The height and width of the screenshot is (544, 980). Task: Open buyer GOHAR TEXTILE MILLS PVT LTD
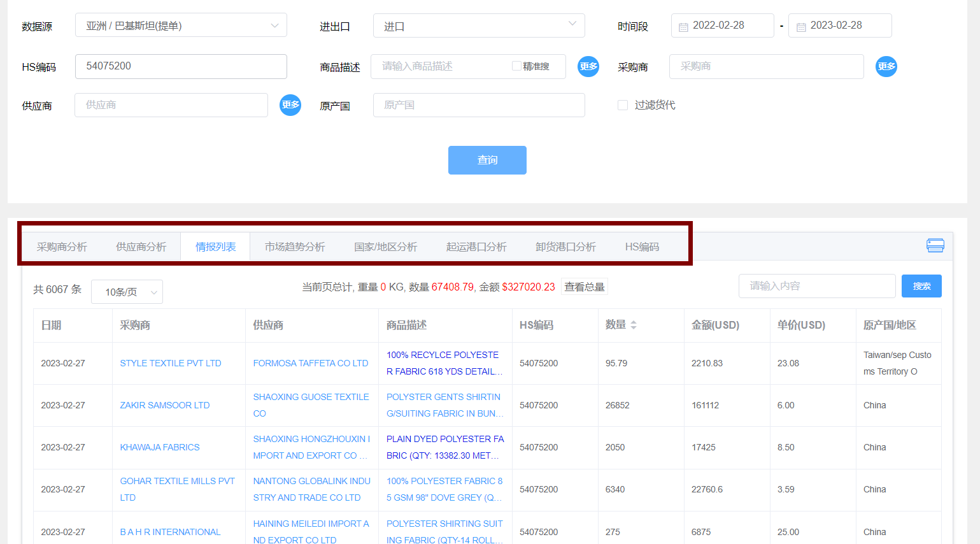[178, 489]
